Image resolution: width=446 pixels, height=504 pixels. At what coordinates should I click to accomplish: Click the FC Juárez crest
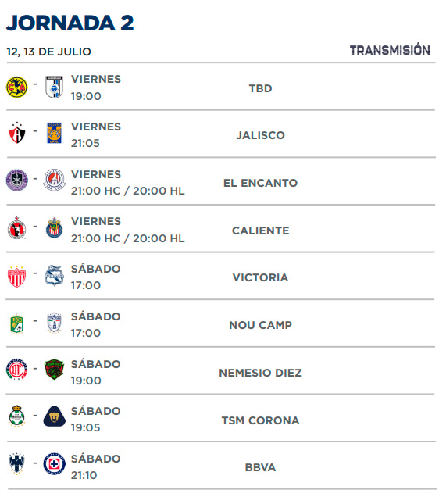pos(54,370)
